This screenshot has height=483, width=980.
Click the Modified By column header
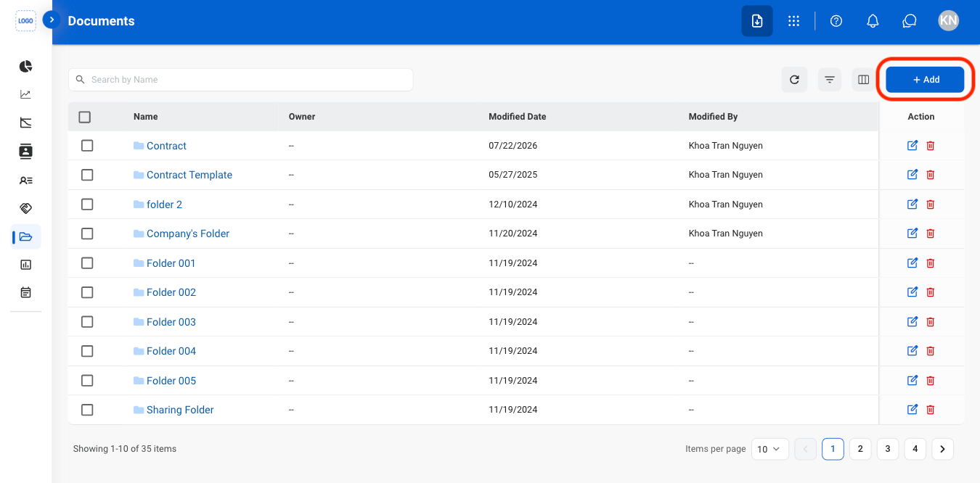click(x=713, y=117)
